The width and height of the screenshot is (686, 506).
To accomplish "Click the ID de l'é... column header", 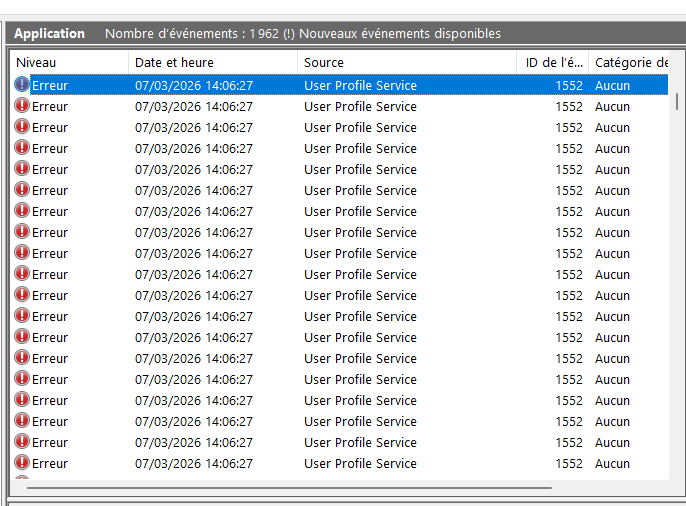I will tap(553, 63).
